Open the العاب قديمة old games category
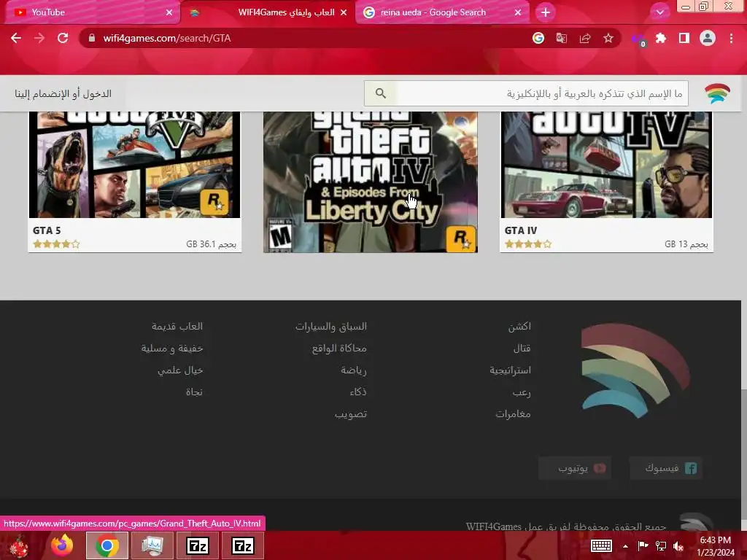Image resolution: width=747 pixels, height=560 pixels. tap(177, 326)
